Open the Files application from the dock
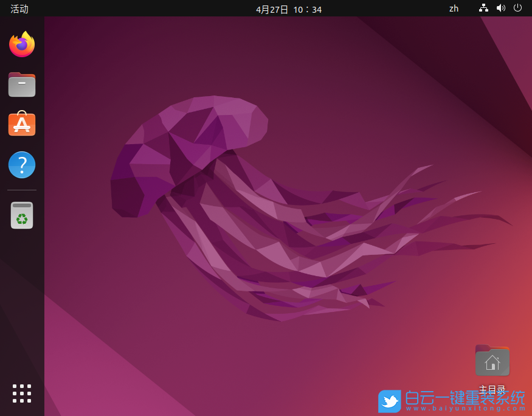This screenshot has width=532, height=416. (21, 85)
